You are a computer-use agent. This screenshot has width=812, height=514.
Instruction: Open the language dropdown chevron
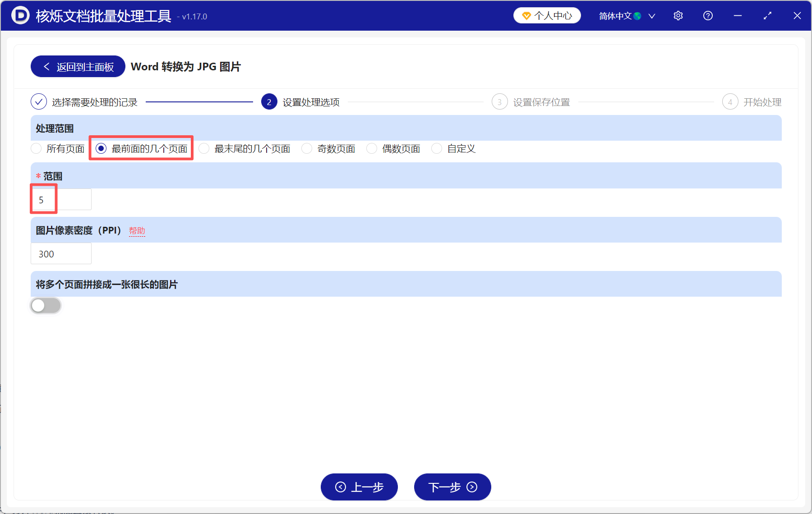651,15
